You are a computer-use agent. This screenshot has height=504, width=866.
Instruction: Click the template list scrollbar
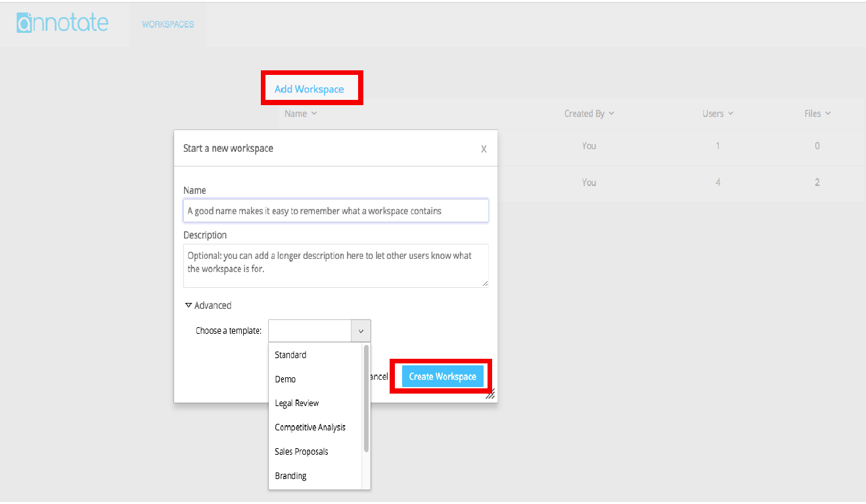pyautogui.click(x=367, y=399)
